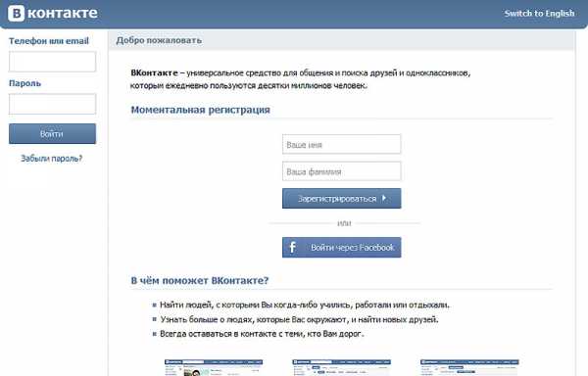Image resolution: width=588 pixels, height=376 pixels.
Task: Click the Пароль password field
Action: click(x=53, y=104)
